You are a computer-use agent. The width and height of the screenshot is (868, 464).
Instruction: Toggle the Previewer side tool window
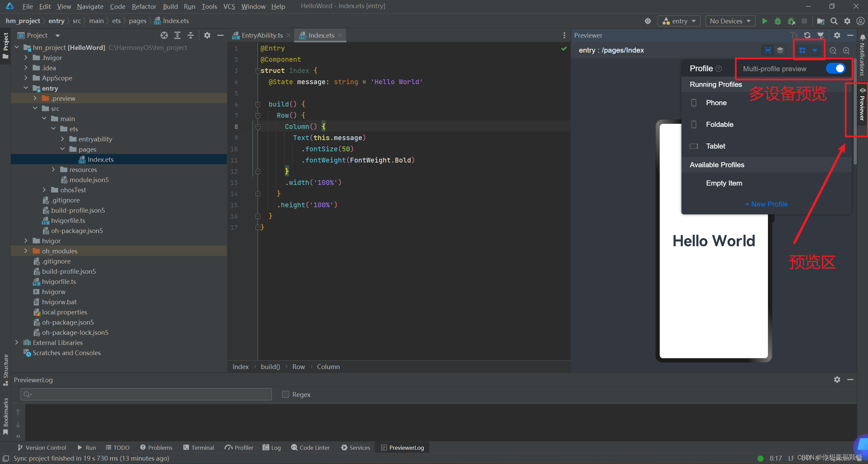pos(862,105)
